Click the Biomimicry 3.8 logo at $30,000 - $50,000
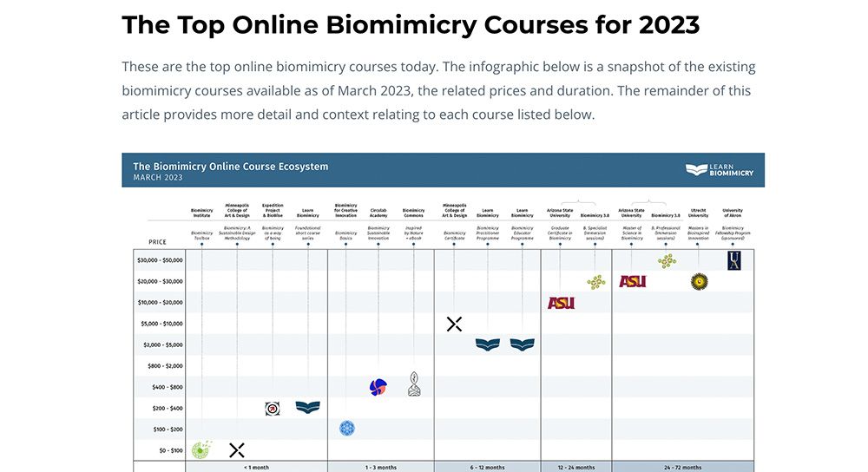 click(667, 261)
